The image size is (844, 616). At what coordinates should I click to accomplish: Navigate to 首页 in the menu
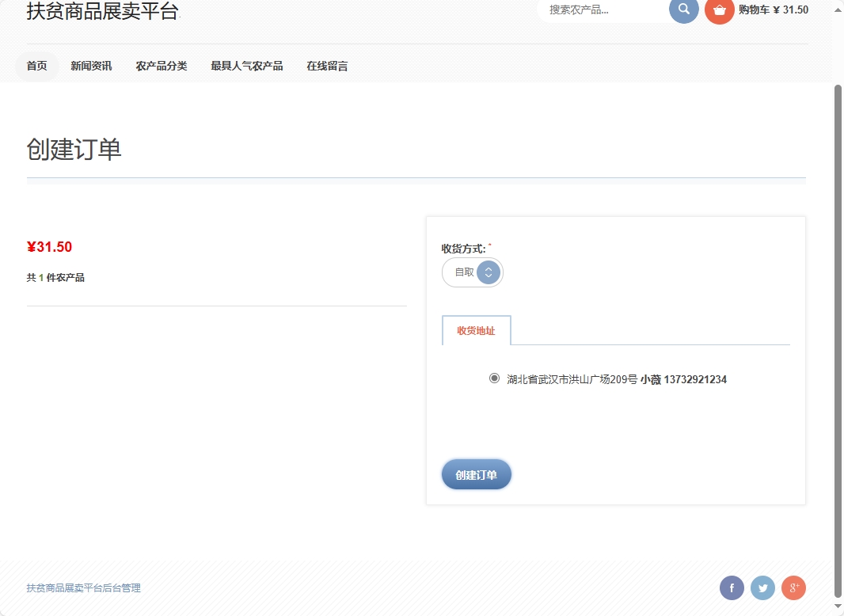pos(36,66)
